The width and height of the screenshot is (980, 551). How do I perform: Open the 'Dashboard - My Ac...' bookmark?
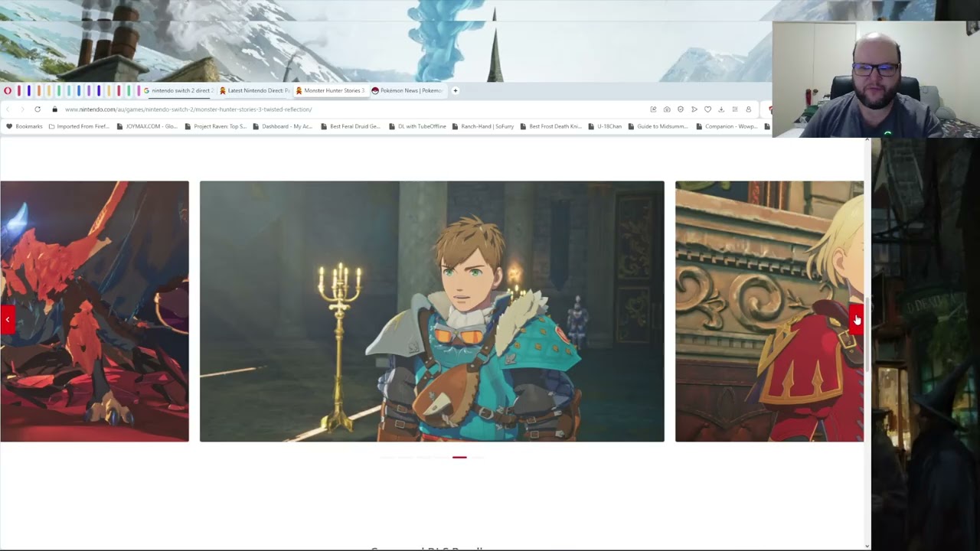(x=283, y=126)
